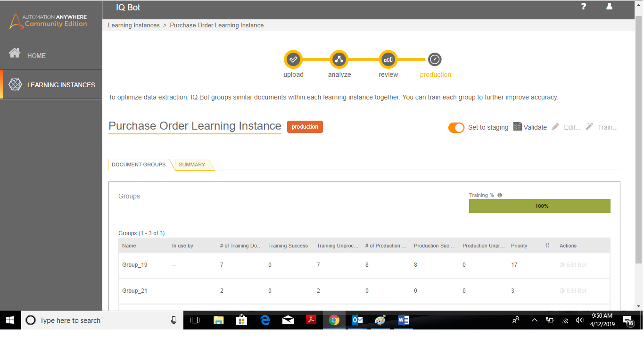Click the Training % progress bar
644x362 pixels.
point(540,206)
